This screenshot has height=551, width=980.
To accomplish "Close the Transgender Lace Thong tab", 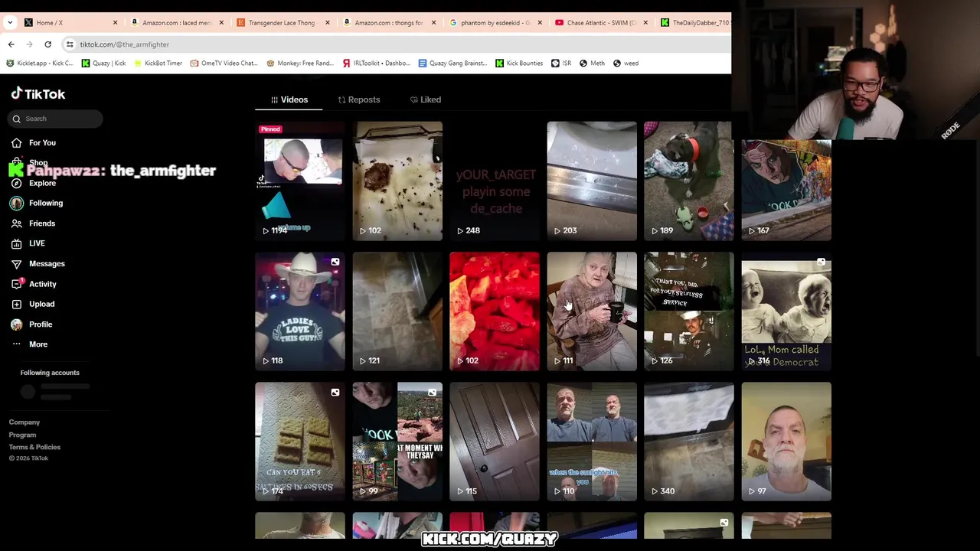I will pos(328,22).
